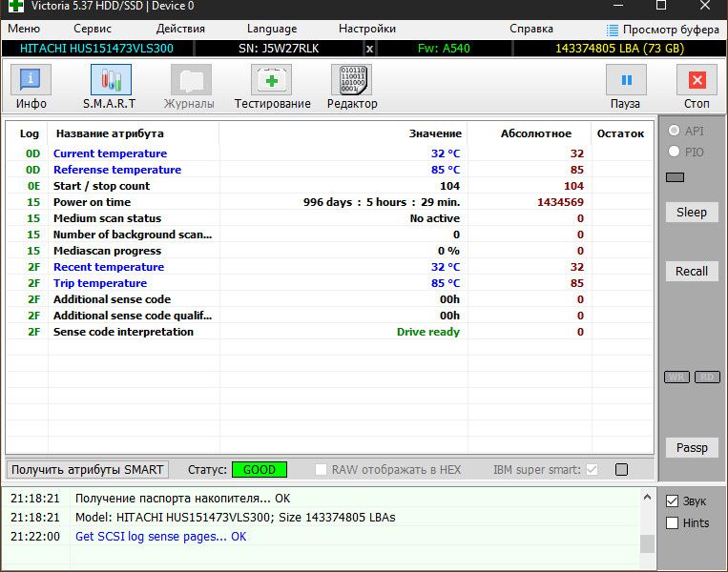
Task: Click the Остаток column header
Action: 620,133
